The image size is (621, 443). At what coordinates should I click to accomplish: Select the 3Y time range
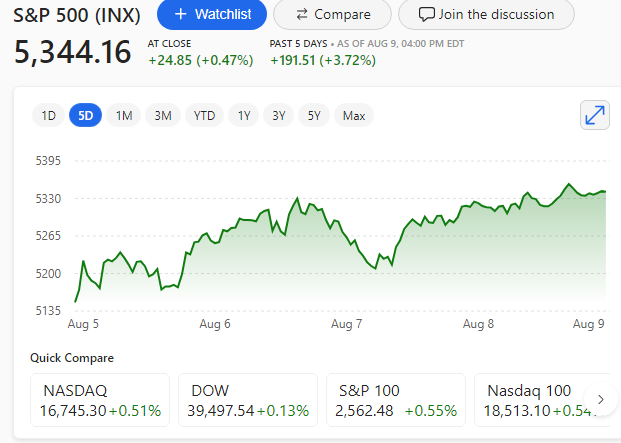point(278,116)
